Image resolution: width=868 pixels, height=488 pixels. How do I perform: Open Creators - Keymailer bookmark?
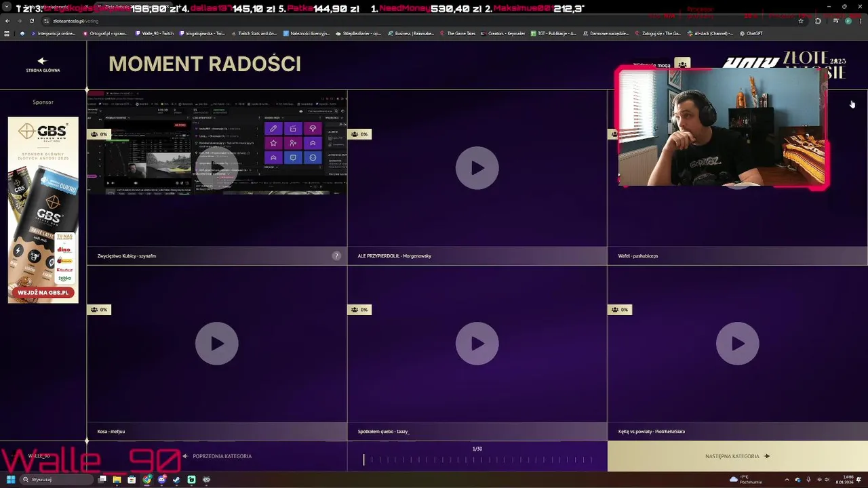point(502,33)
